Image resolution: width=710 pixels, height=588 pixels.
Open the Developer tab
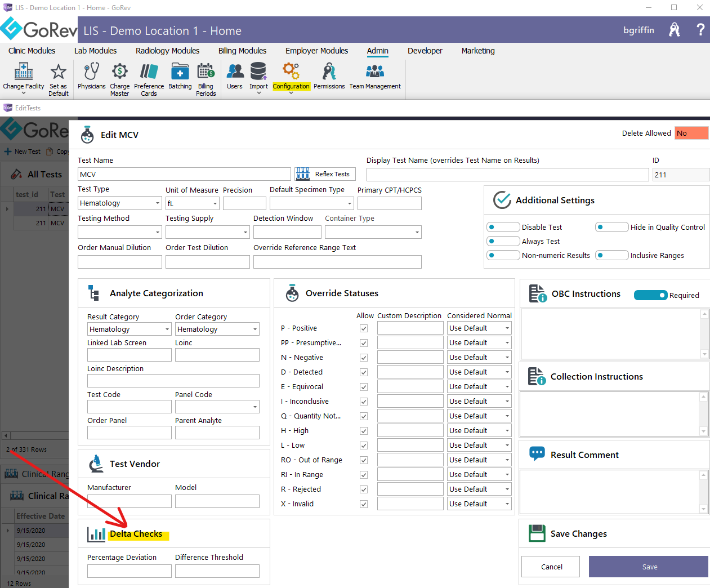(425, 51)
